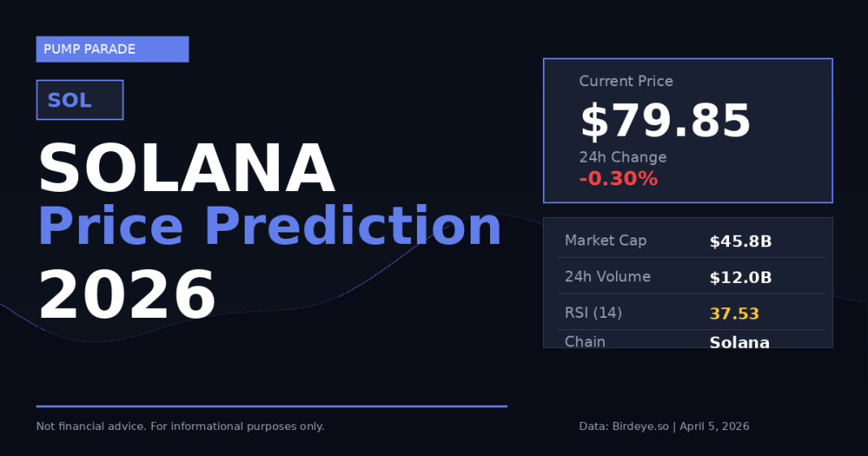The height and width of the screenshot is (456, 868).
Task: Click the 24h Change label
Action: 623,157
